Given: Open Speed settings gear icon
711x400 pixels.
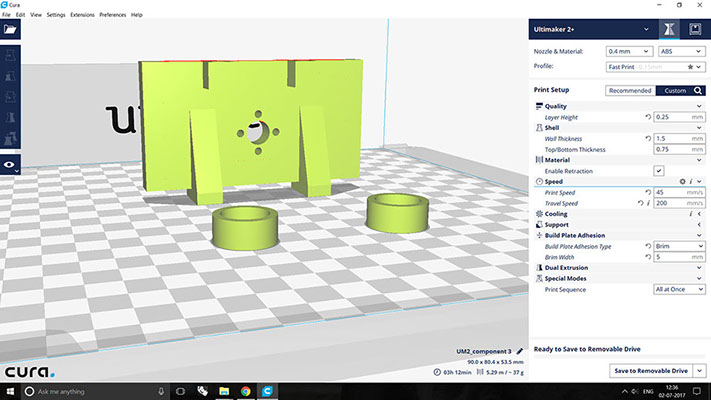Looking at the screenshot, I should pyautogui.click(x=682, y=181).
